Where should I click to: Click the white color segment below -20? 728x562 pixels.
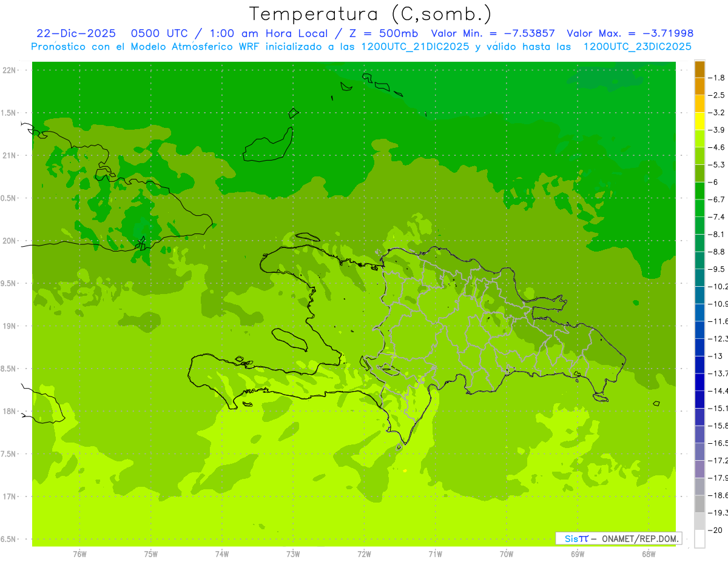pos(699,539)
